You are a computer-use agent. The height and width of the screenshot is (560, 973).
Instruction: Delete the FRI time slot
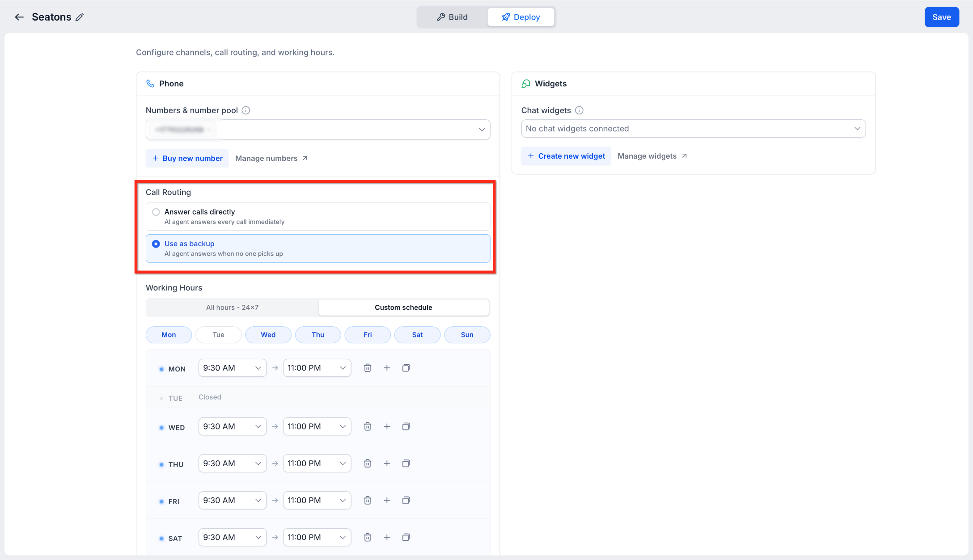[368, 501]
